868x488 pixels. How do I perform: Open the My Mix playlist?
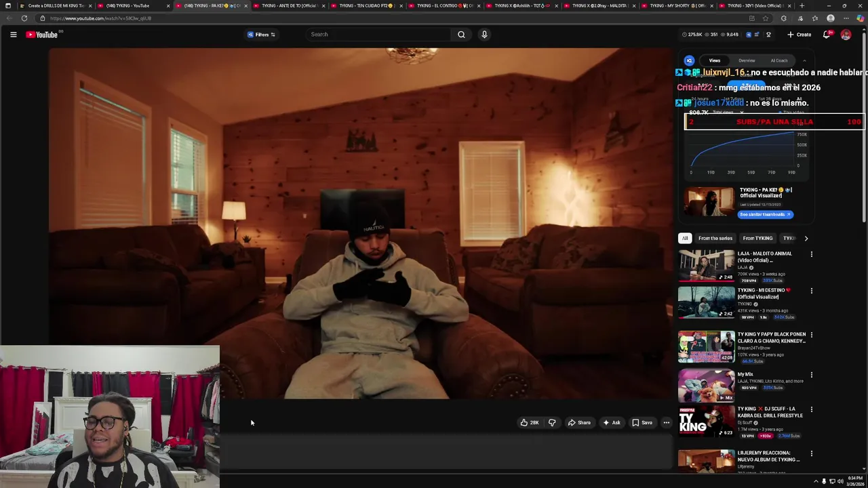(707, 386)
